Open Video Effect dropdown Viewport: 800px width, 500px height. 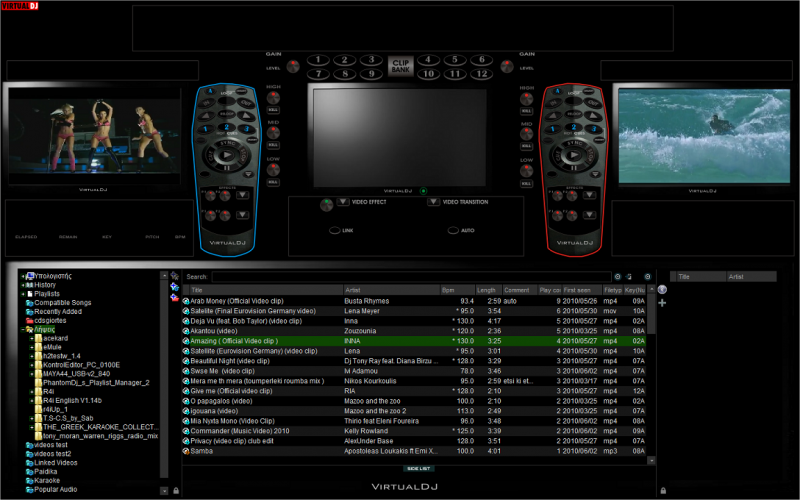343,202
